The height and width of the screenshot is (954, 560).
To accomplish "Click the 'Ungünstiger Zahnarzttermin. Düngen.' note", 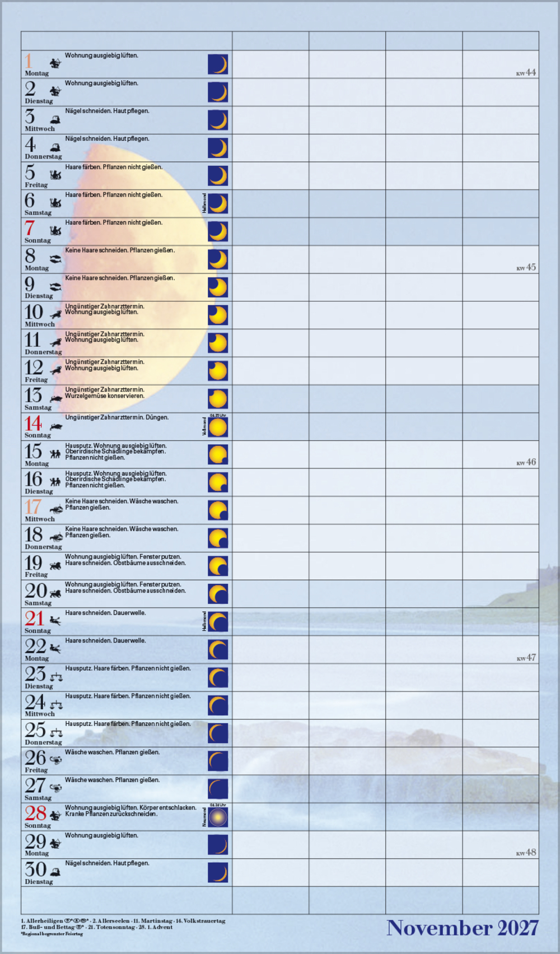I will click(x=116, y=417).
